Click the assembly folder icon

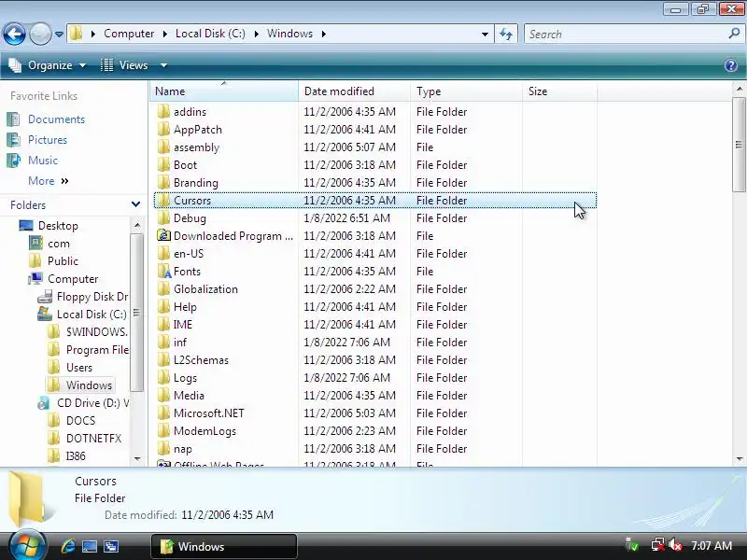(x=163, y=147)
